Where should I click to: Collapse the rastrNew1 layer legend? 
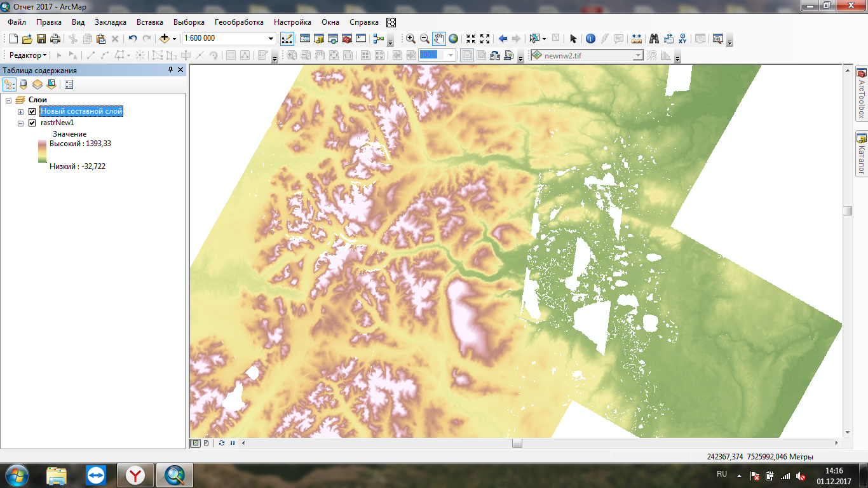(x=21, y=123)
